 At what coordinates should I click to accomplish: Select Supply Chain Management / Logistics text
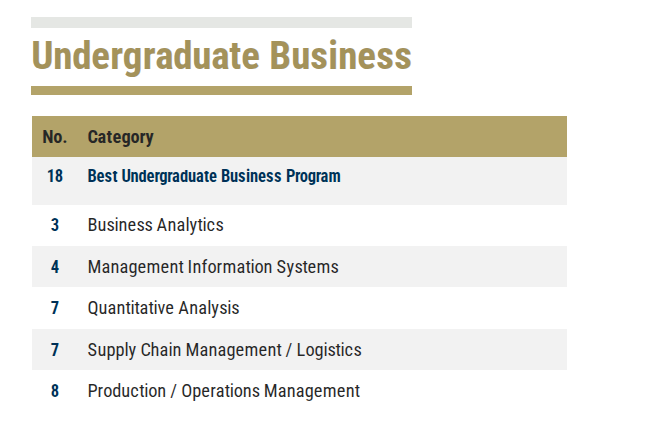pos(224,350)
